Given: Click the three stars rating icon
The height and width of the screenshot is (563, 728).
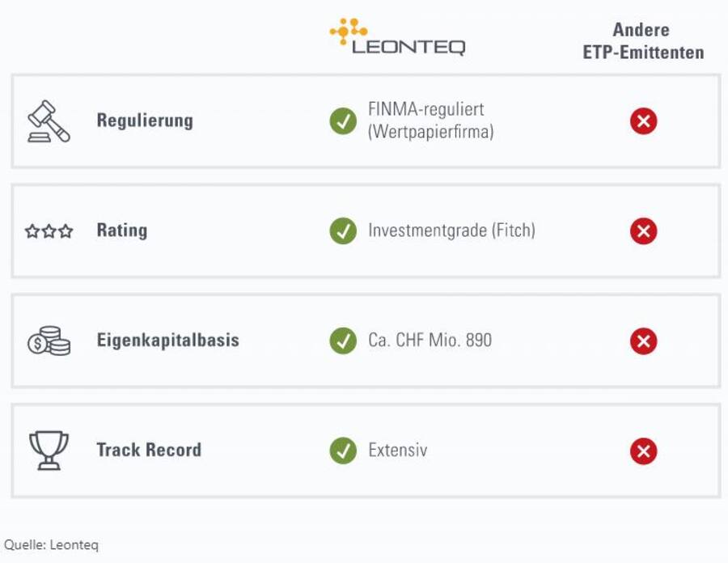Looking at the screenshot, I should 49,231.
